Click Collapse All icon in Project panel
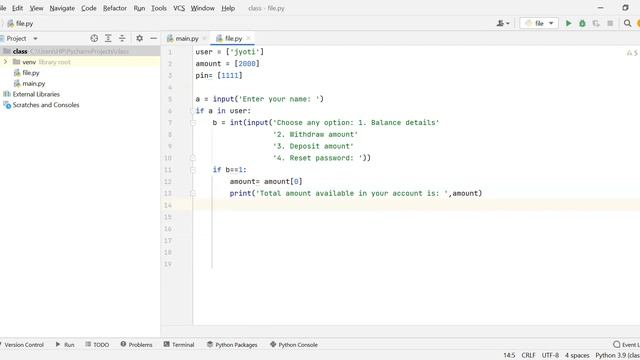 click(122, 38)
